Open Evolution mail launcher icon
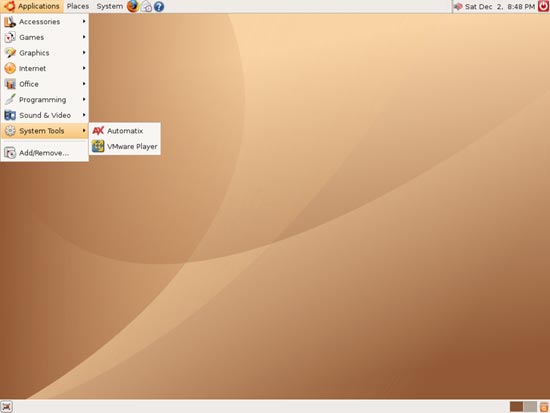Screen dimensions: 550x413 [x=146, y=7]
